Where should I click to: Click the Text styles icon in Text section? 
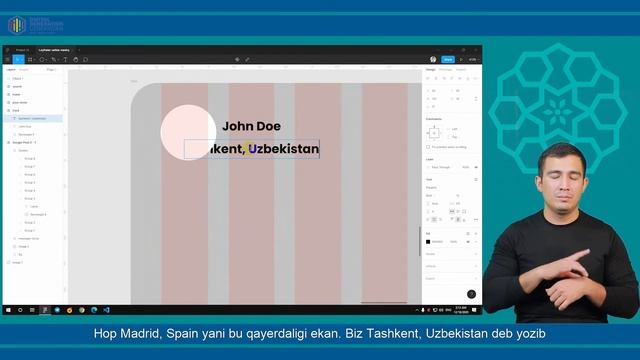coord(476,179)
